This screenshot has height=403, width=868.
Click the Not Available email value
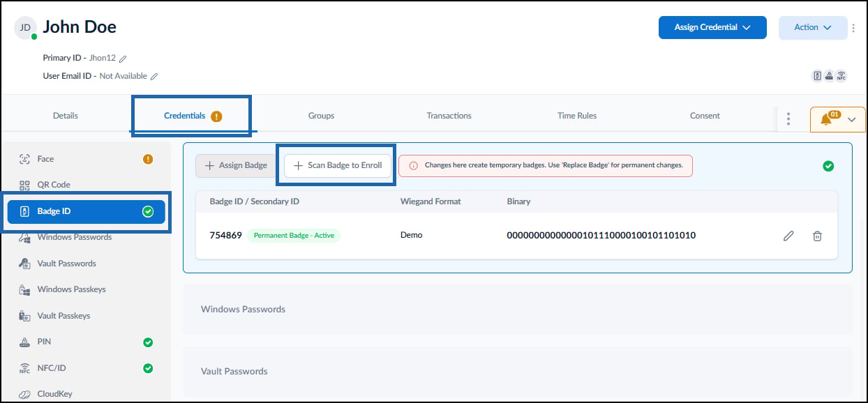pyautogui.click(x=124, y=76)
